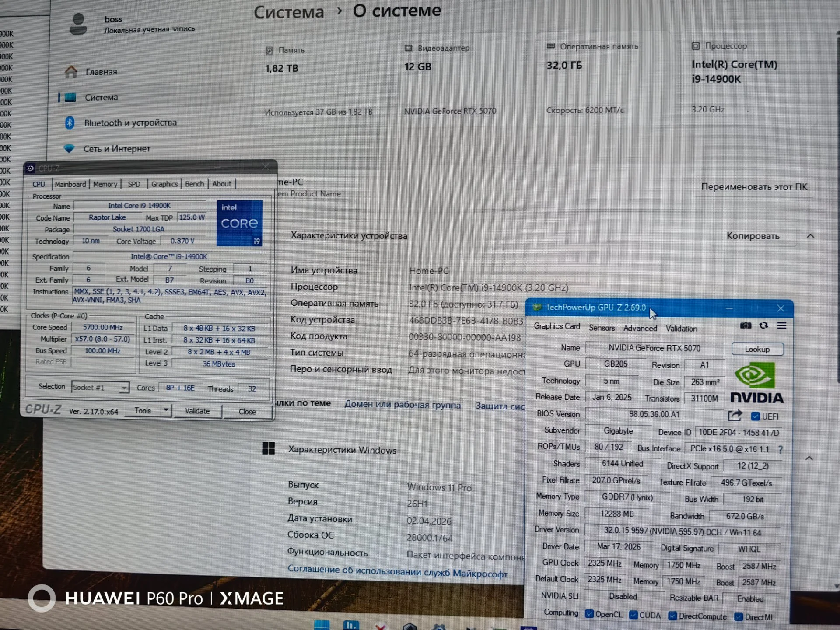Switch to the Memory tab in CPU-Z
840x630 pixels.
[105, 184]
